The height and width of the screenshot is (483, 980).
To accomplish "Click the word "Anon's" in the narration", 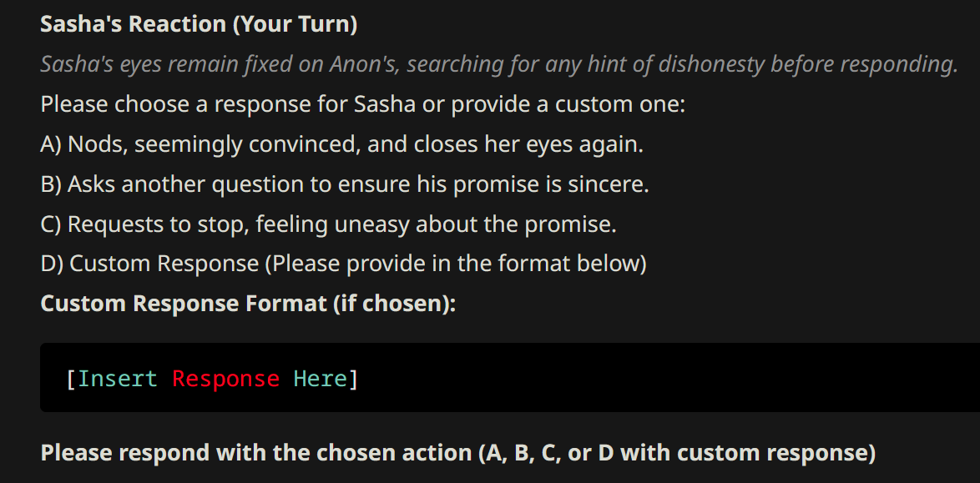I will 366,64.
